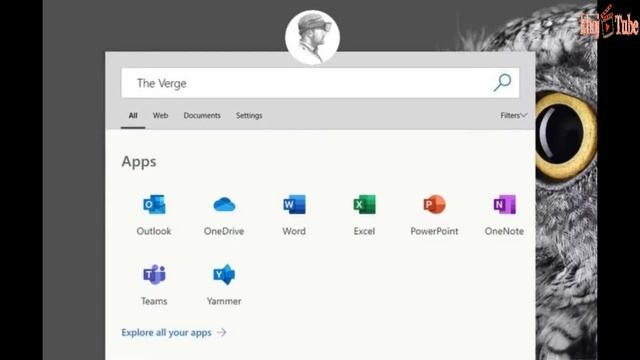Open the Word app icon
Screen dimensions: 640x360
pyautogui.click(x=294, y=204)
